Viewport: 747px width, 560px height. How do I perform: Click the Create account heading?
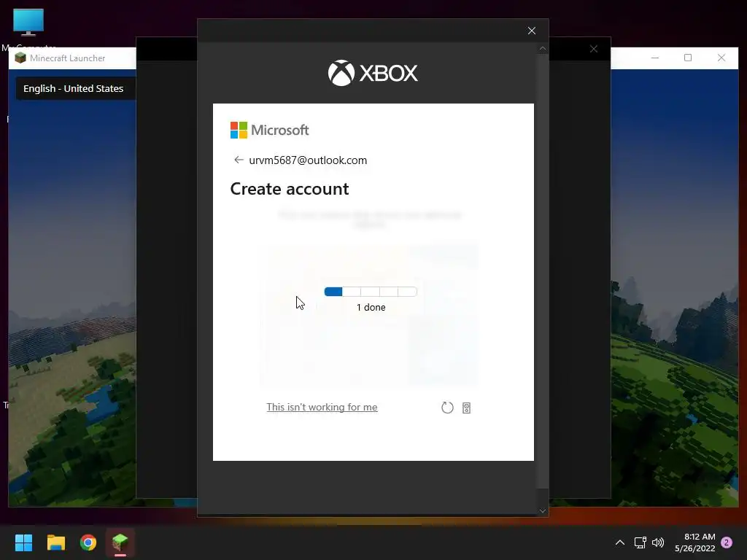[x=290, y=189]
